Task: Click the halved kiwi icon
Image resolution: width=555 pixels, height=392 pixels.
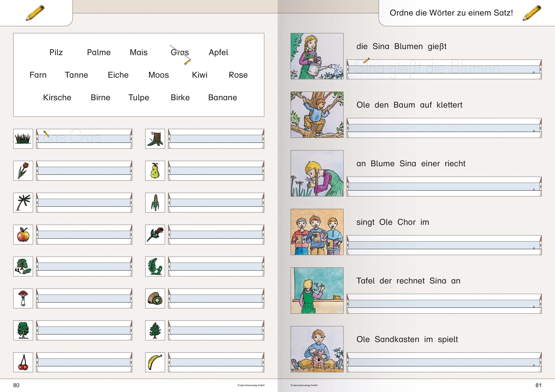Action: coord(155,298)
